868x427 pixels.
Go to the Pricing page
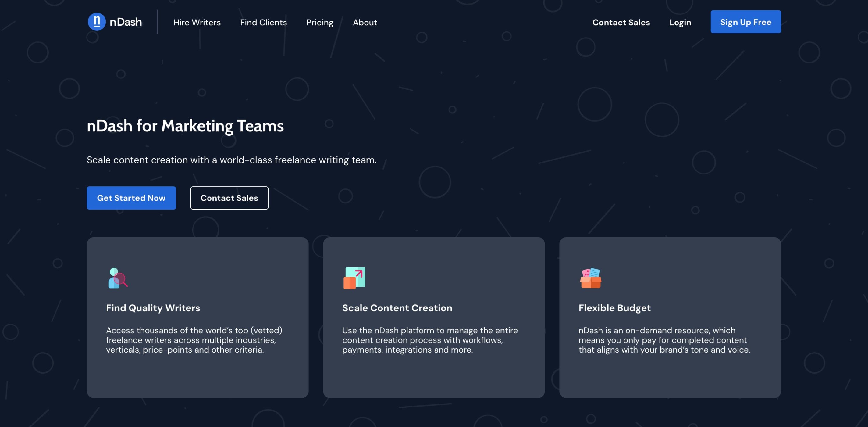pyautogui.click(x=319, y=22)
